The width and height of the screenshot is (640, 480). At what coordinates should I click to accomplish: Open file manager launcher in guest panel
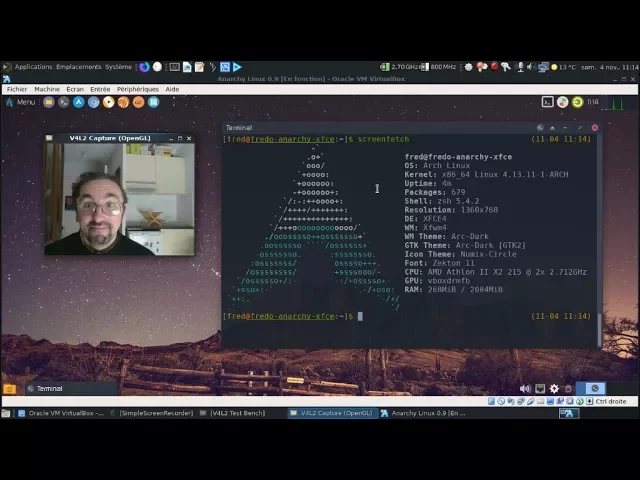point(49,102)
